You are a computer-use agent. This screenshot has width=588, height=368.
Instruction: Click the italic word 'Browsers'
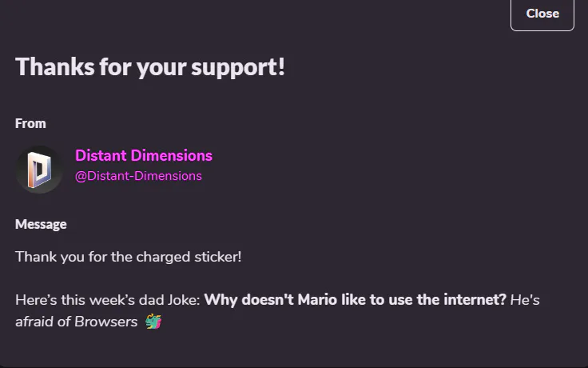pyautogui.click(x=106, y=322)
